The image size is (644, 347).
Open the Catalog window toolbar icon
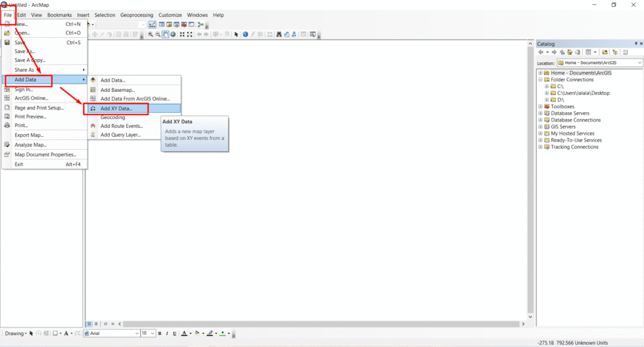tap(169, 25)
